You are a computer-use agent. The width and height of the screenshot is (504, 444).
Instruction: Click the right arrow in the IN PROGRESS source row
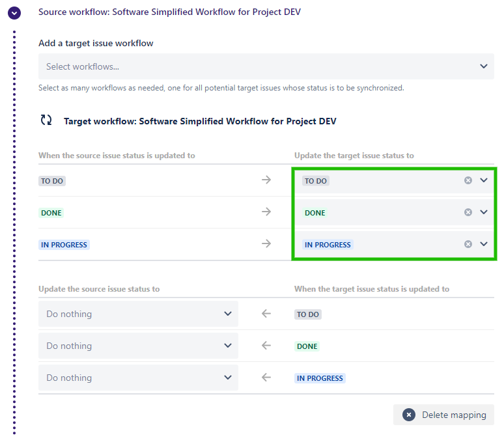tap(266, 244)
